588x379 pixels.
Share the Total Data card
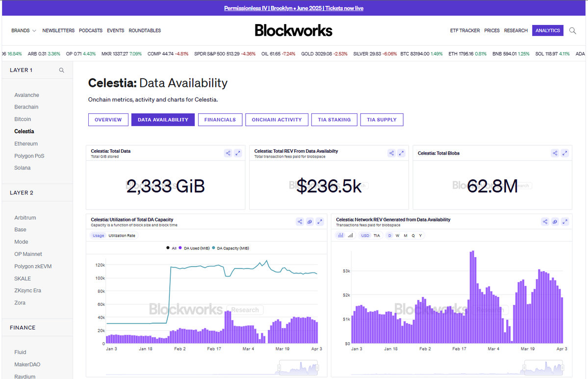click(x=228, y=153)
